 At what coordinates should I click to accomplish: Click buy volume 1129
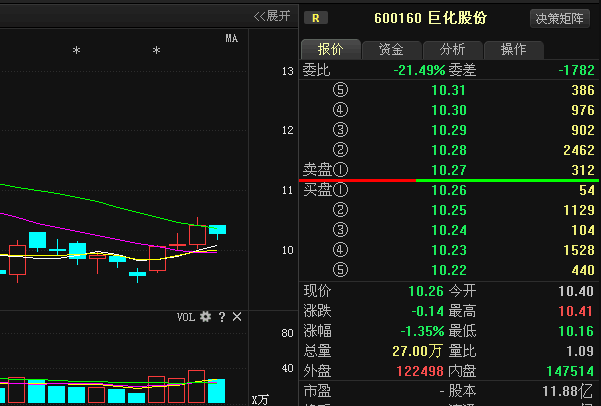pos(579,210)
